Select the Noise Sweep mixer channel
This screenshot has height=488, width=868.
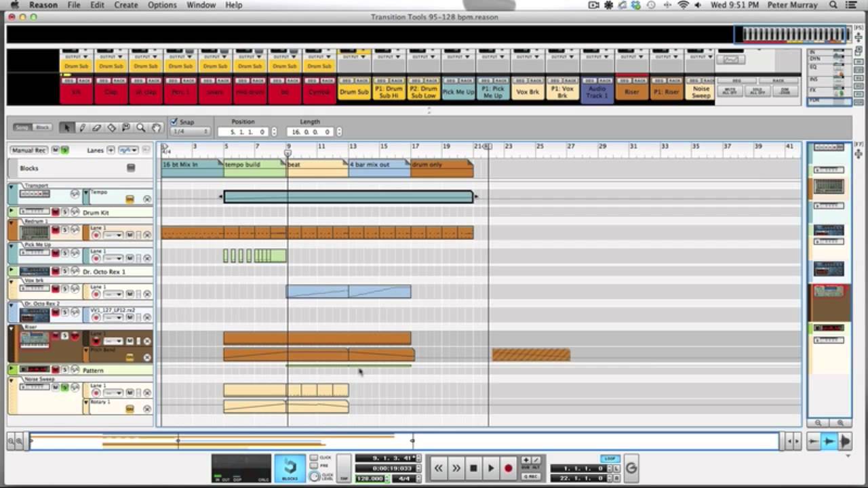tap(701, 91)
